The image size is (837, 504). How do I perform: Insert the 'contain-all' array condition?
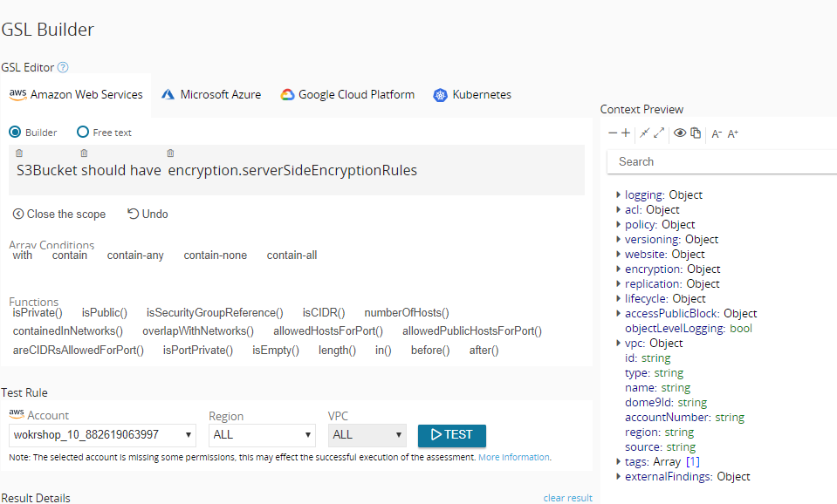(x=292, y=255)
